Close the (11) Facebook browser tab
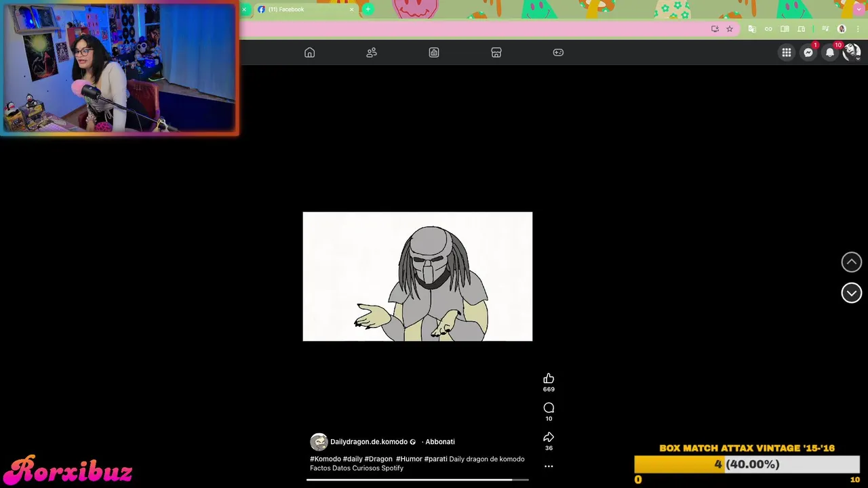868x488 pixels. (351, 9)
